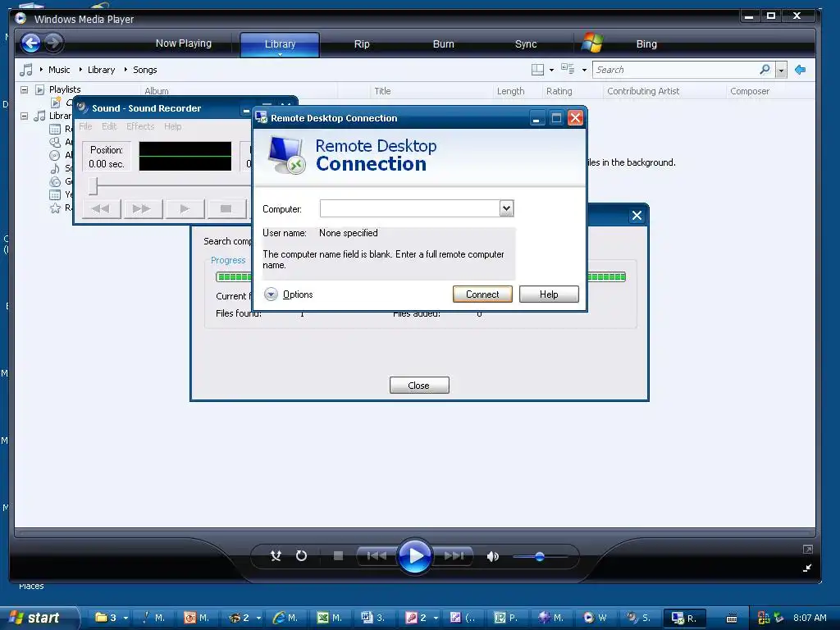Open the Burn tab
Screen dimensions: 840x630
click(x=443, y=44)
